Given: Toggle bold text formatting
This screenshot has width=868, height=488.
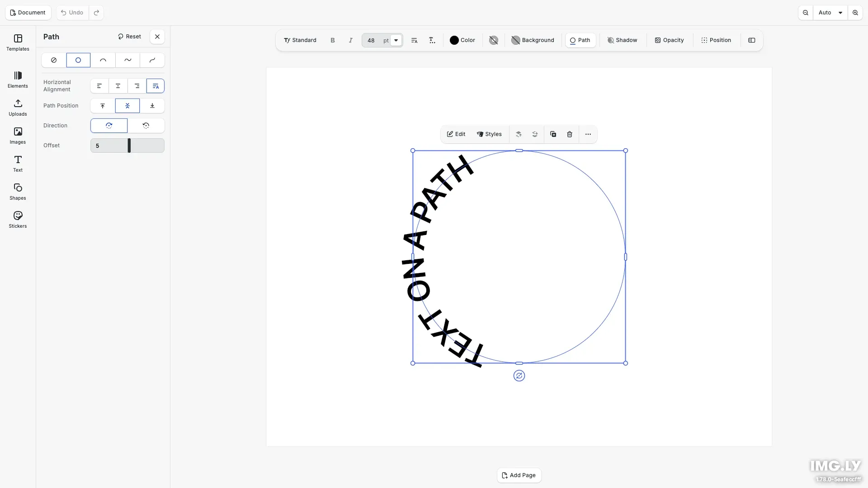Looking at the screenshot, I should (x=333, y=40).
